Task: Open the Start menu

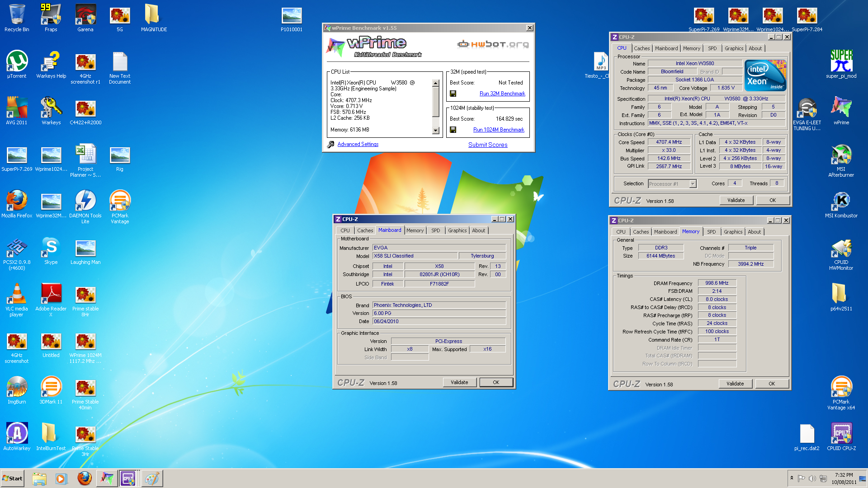Action: click(12, 478)
